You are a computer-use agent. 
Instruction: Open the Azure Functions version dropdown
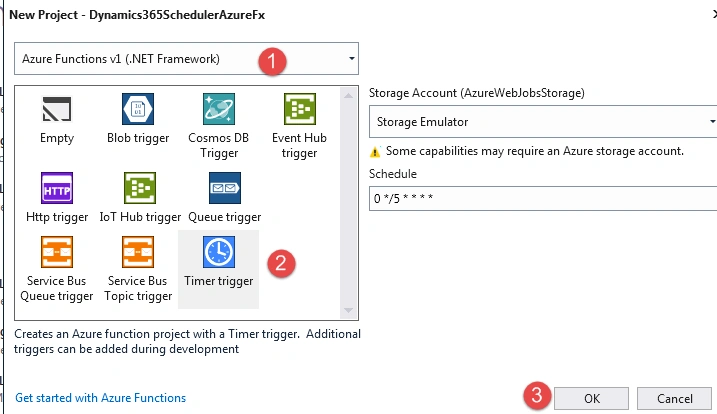click(x=186, y=59)
